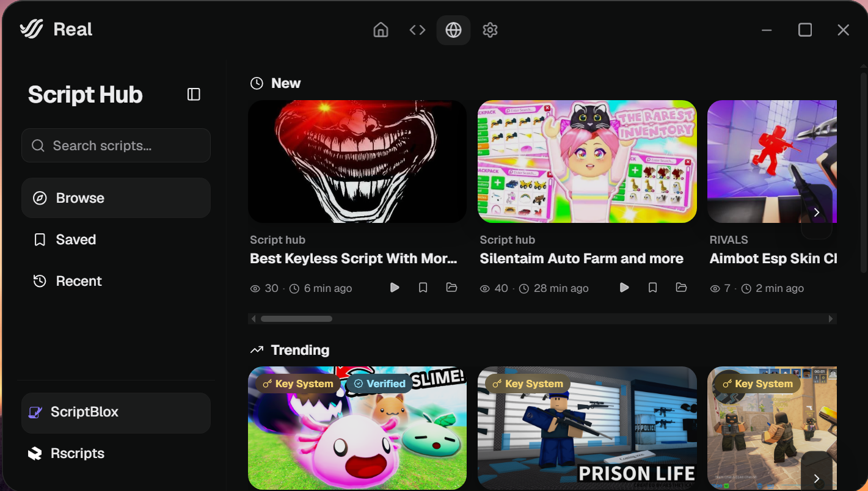The width and height of the screenshot is (868, 491).
Task: Open the Prison Life trending thumbnail
Action: tap(587, 428)
